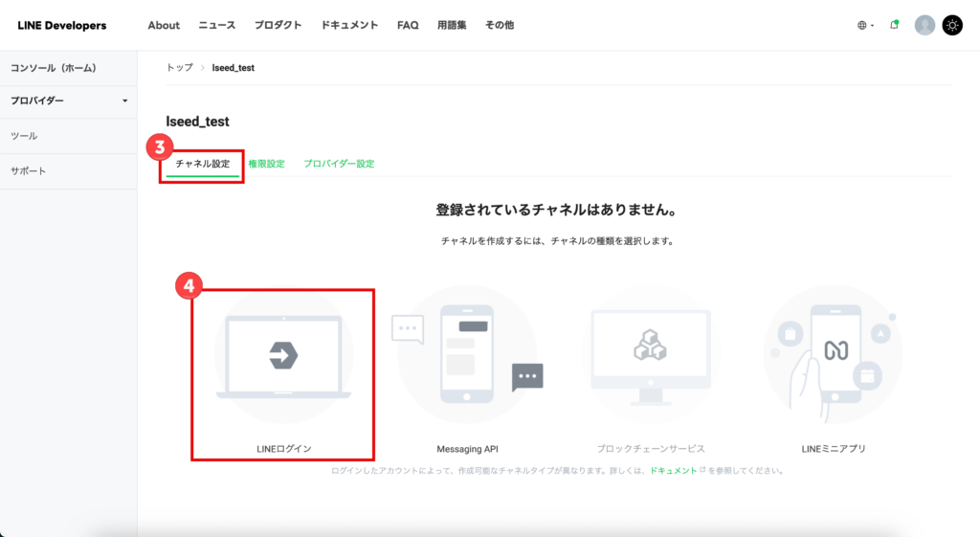Viewport: 980px width, 537px height.
Task: Click the ドキュメント link in footnote
Action: [x=674, y=471]
